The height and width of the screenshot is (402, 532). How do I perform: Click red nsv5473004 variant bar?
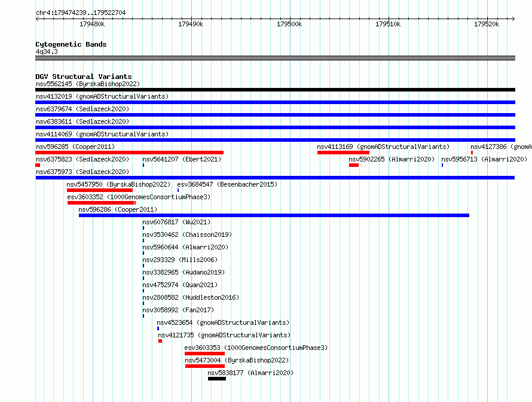[205, 366]
